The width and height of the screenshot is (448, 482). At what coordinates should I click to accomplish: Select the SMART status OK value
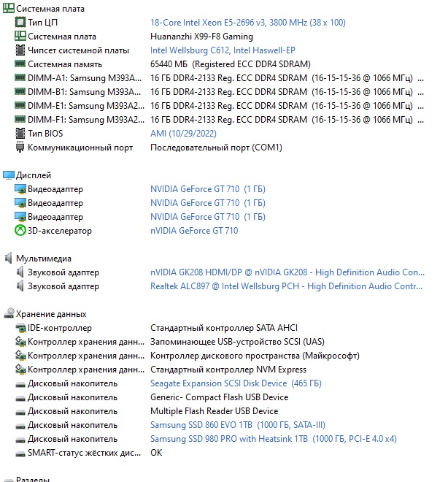tap(156, 453)
